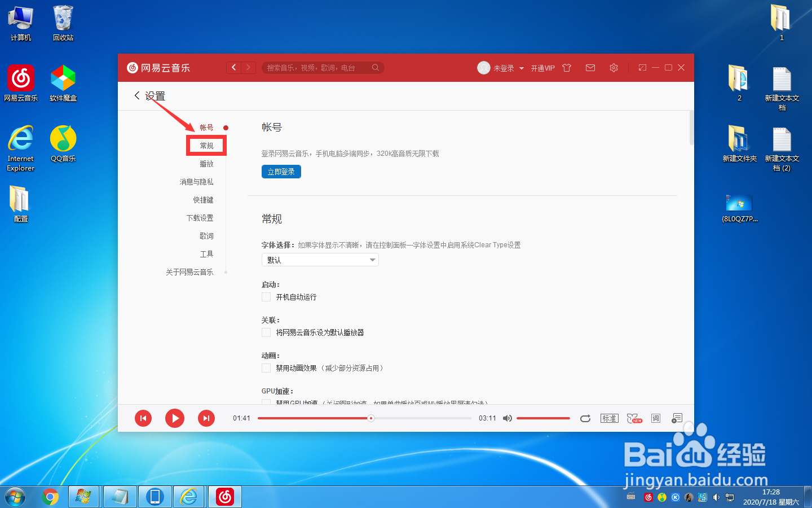Image resolution: width=812 pixels, height=508 pixels.
Task: Open the 标准 sound quality selector
Action: pyautogui.click(x=610, y=418)
